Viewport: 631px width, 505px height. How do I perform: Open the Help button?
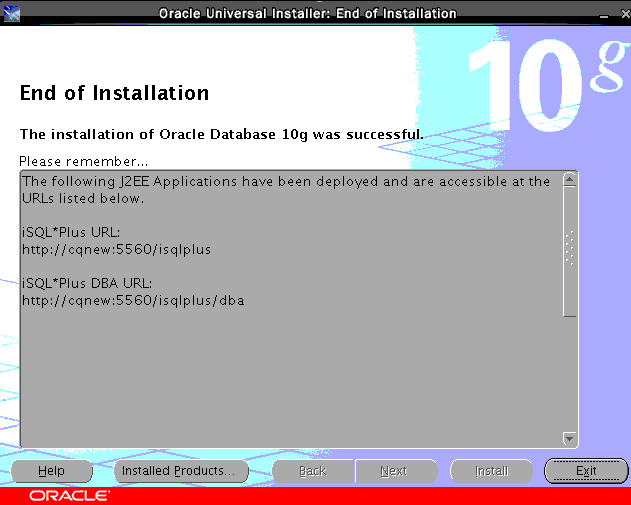coord(52,471)
